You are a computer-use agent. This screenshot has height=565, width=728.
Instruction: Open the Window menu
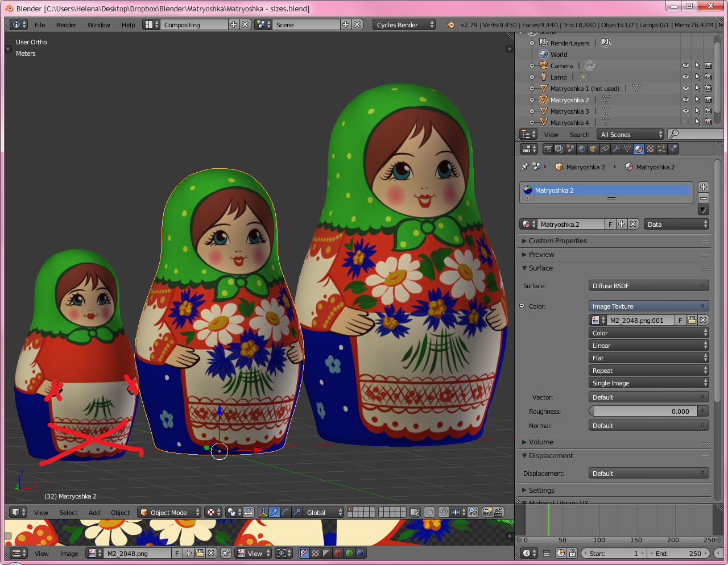(98, 24)
